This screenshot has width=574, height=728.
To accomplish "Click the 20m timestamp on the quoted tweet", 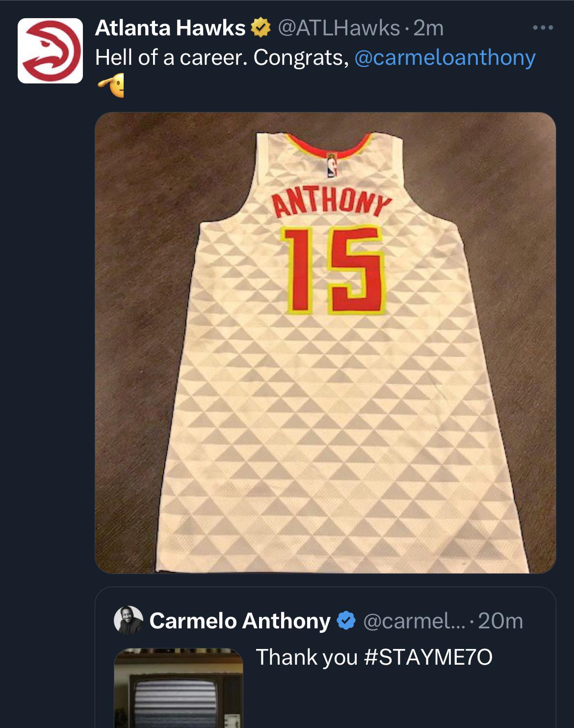I will point(500,621).
